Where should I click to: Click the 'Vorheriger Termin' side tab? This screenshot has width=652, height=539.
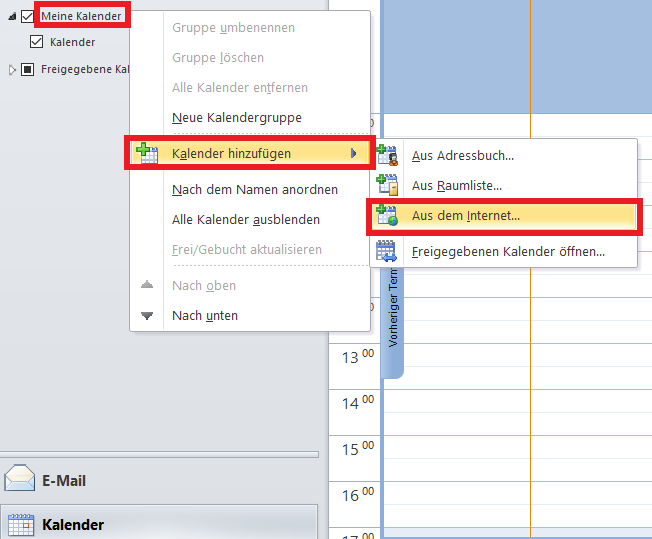click(394, 320)
